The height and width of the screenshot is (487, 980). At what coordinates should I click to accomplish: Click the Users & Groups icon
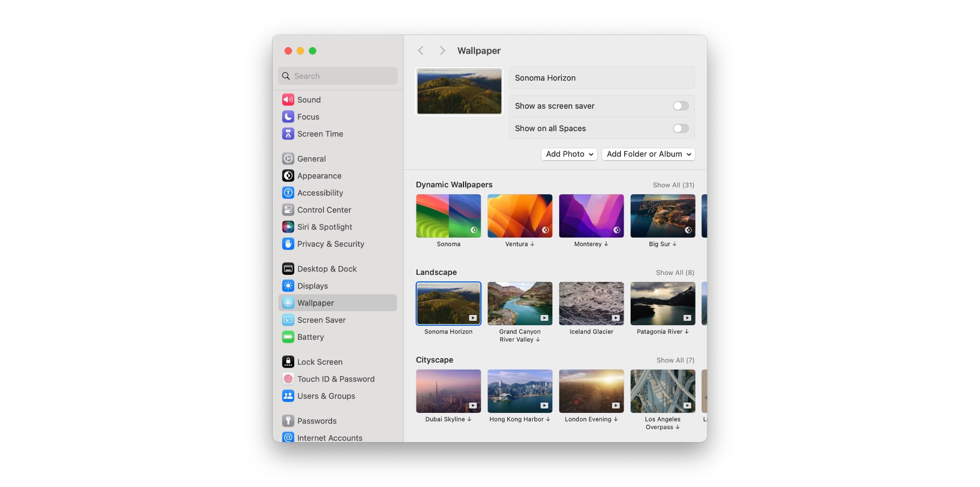tap(288, 396)
